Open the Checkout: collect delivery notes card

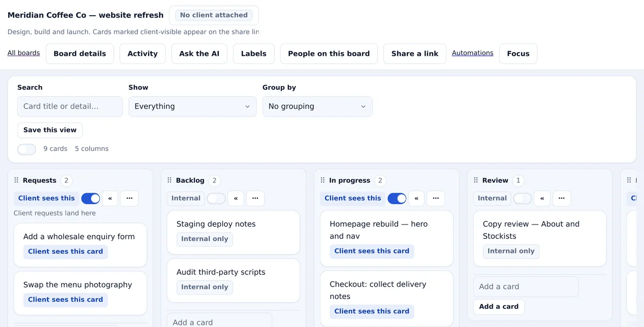(x=386, y=299)
